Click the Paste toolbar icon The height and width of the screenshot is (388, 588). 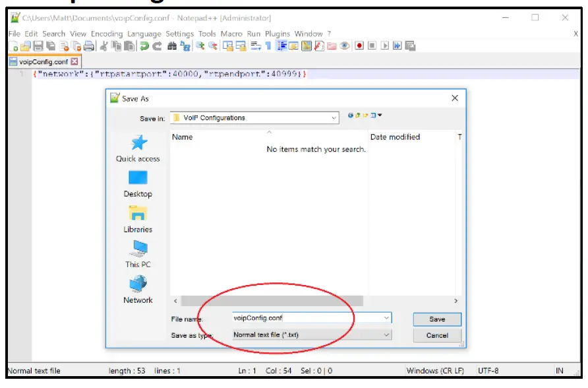[129, 46]
